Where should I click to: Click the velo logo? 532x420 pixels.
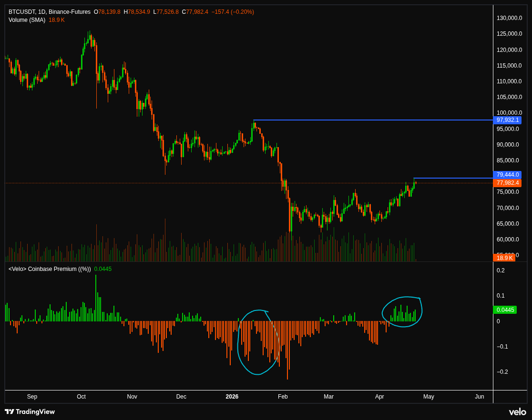[517, 412]
